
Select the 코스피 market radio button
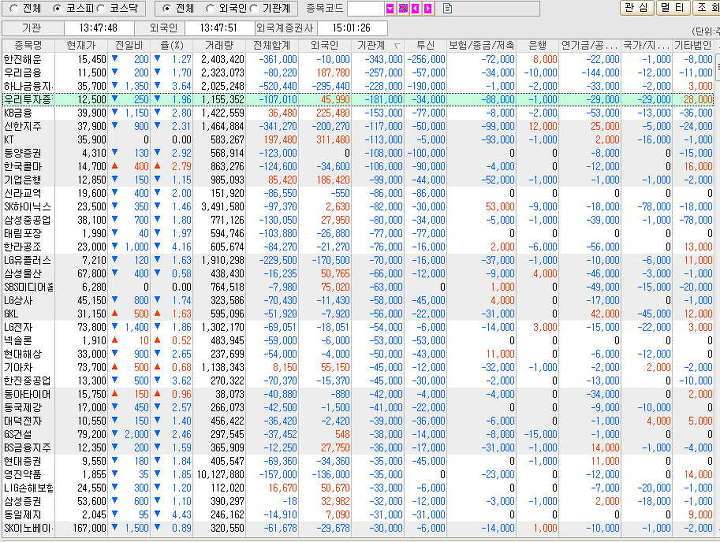coord(57,8)
